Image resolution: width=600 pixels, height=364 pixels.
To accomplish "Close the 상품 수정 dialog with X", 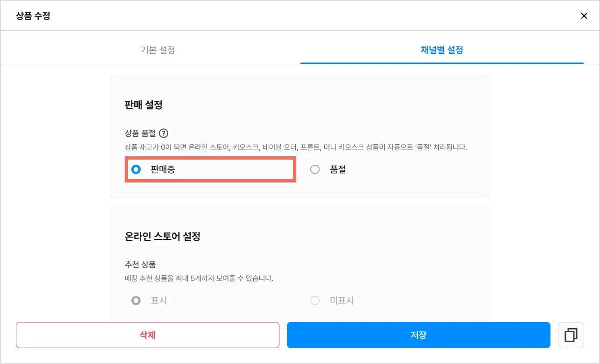I will [x=584, y=16].
